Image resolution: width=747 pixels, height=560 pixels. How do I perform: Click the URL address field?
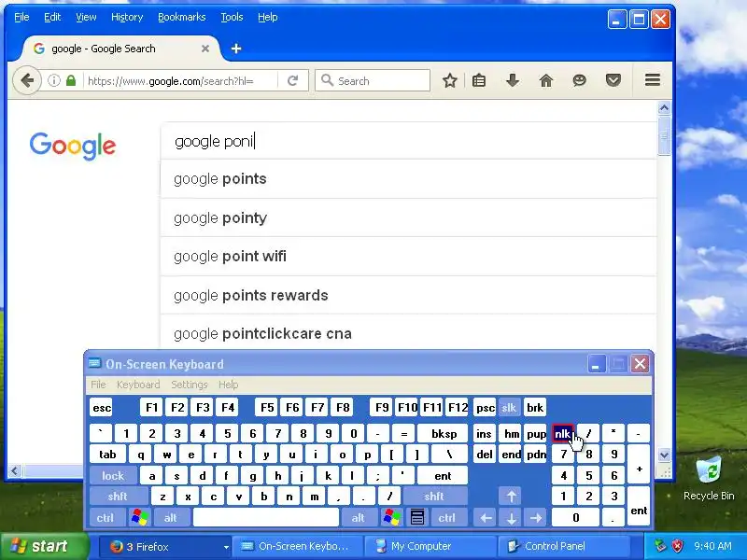[181, 80]
